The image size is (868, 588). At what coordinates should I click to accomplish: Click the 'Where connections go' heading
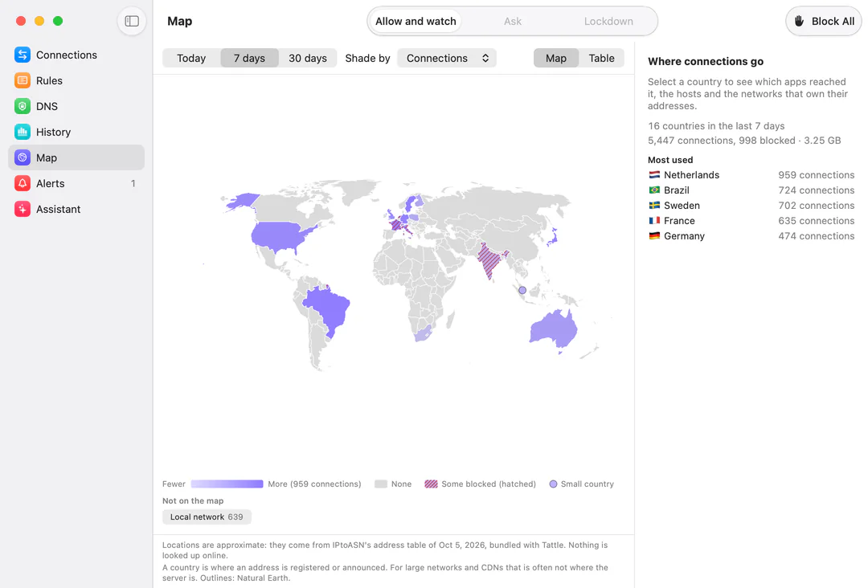(x=706, y=61)
